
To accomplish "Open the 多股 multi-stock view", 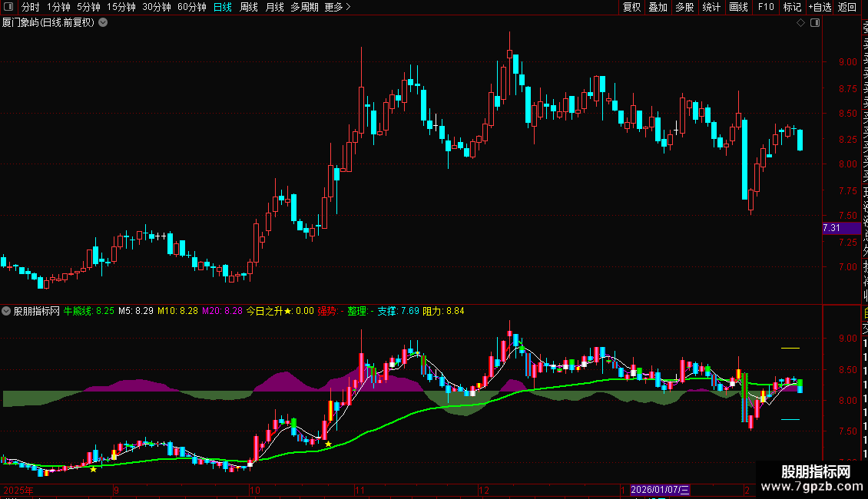I will pyautogui.click(x=684, y=7).
